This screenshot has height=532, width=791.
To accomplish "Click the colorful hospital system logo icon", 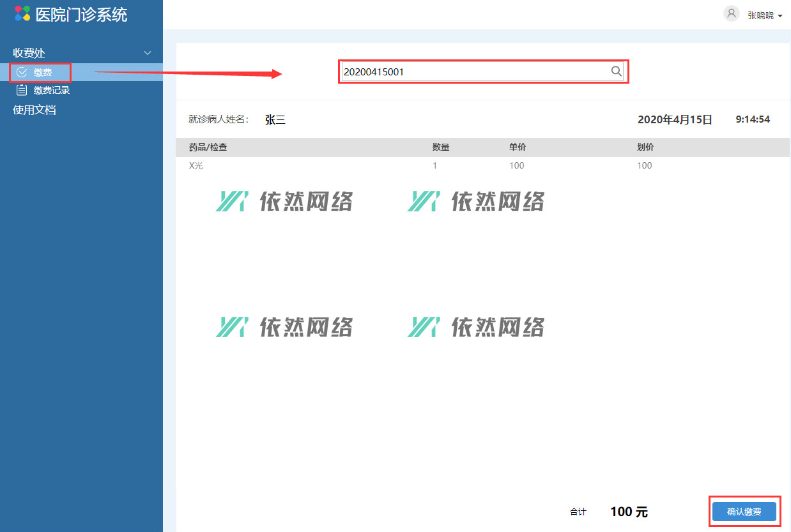I will [22, 13].
